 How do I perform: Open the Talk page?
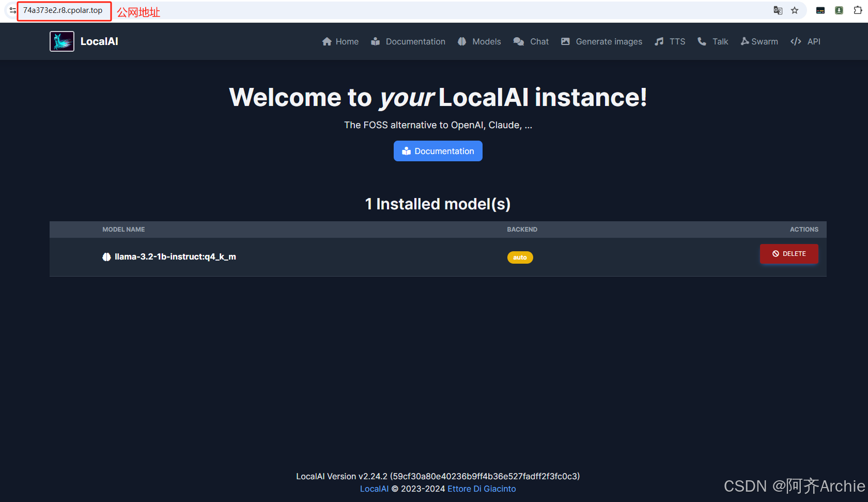[x=713, y=41]
